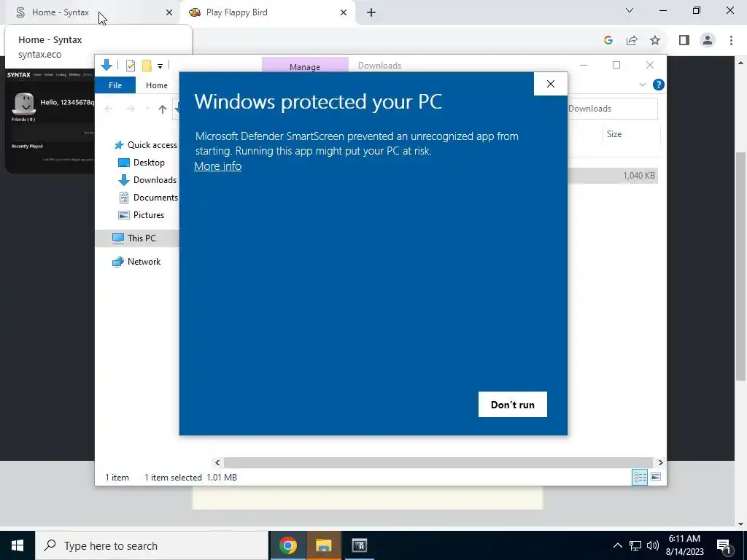Viewport: 747px width, 560px height.
Task: Expand the ribbon with the chevron arrow
Action: coord(642,85)
